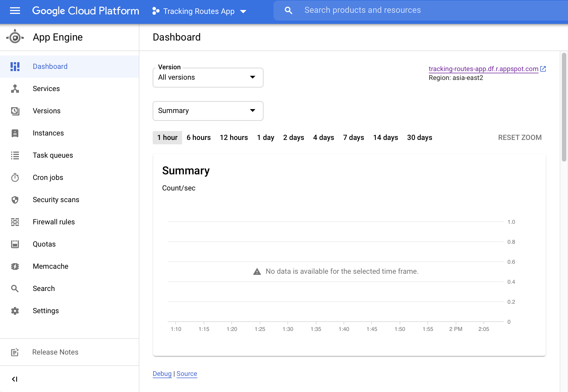Click the Firewall rules brick icon
568x392 pixels.
pyautogui.click(x=15, y=222)
